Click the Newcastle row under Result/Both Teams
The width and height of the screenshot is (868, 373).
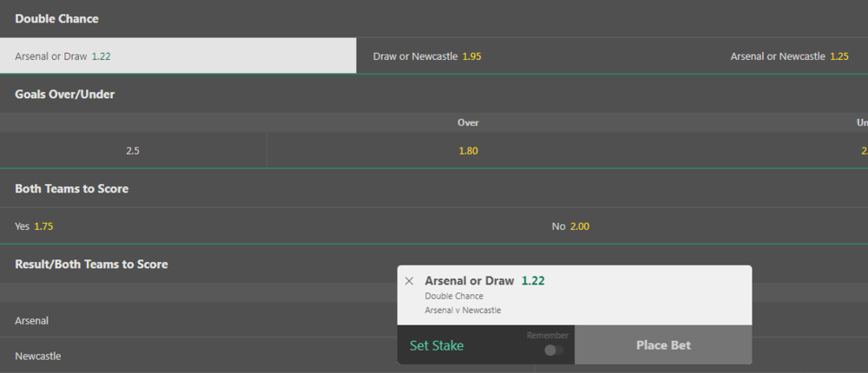(37, 356)
